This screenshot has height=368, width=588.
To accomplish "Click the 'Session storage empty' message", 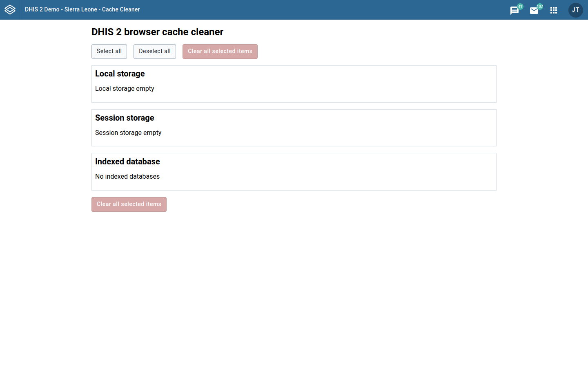I will point(128,133).
